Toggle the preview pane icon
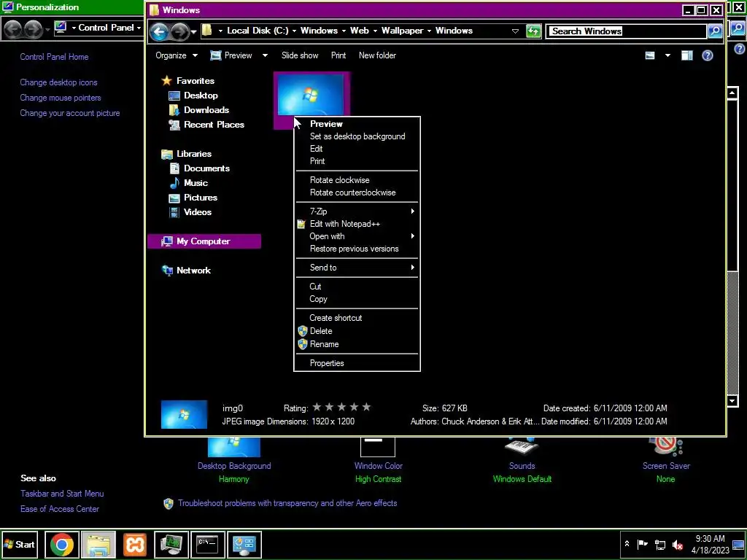The width and height of the screenshot is (747, 560). (686, 55)
